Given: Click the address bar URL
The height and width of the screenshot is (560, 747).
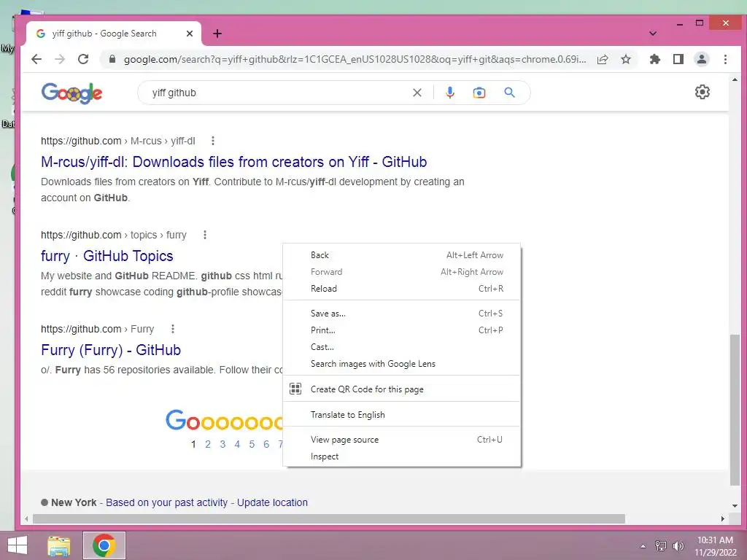Looking at the screenshot, I should (x=355, y=59).
